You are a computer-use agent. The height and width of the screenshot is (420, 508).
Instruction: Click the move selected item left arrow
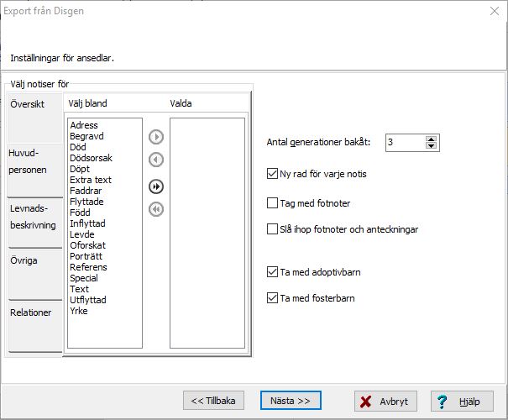[x=156, y=160]
